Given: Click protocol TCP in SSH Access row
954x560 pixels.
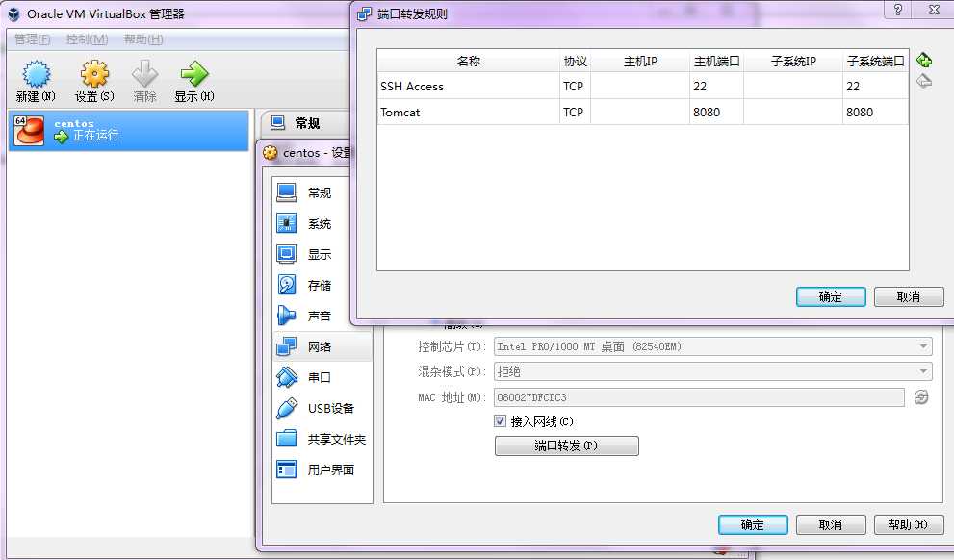Looking at the screenshot, I should point(573,87).
